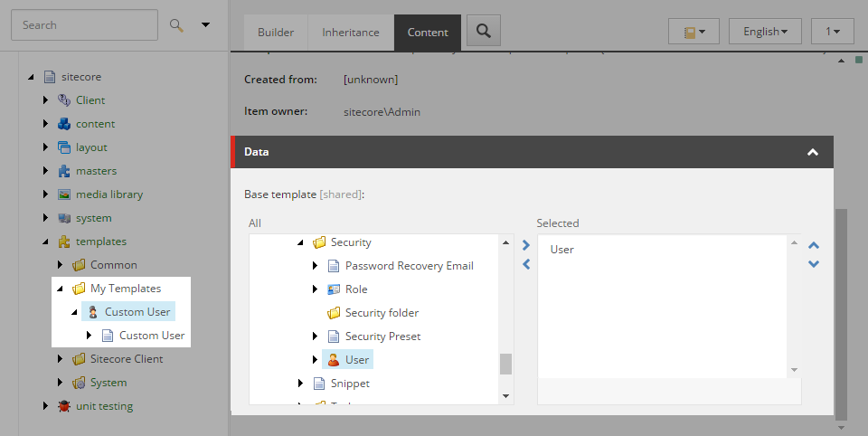Click the unit testing ladybug icon

click(x=64, y=406)
